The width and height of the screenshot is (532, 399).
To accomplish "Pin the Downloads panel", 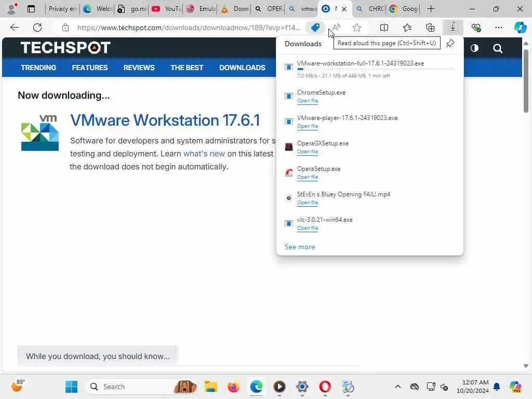I will pos(450,44).
